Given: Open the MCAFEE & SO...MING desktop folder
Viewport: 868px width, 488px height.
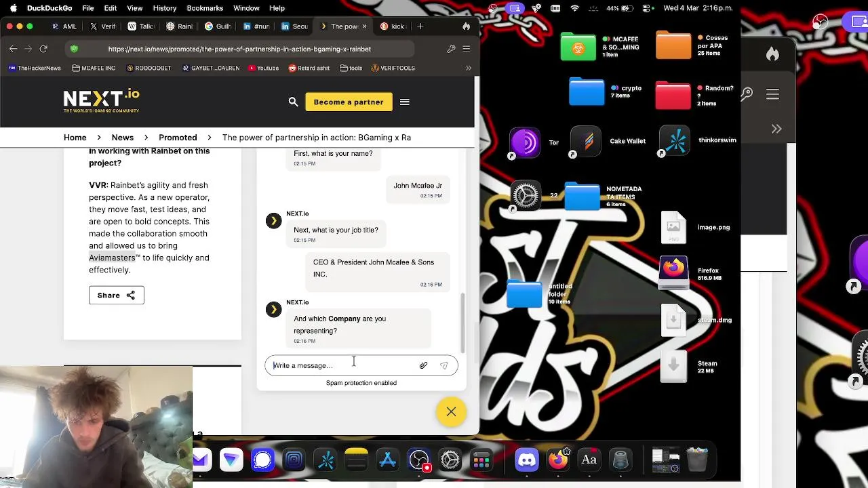Looking at the screenshot, I should pyautogui.click(x=578, y=46).
